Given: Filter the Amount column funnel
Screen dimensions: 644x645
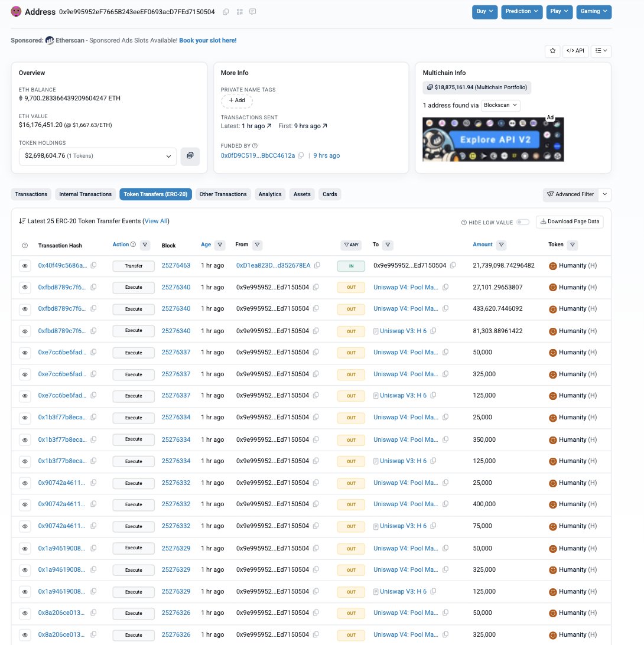Looking at the screenshot, I should tap(501, 245).
